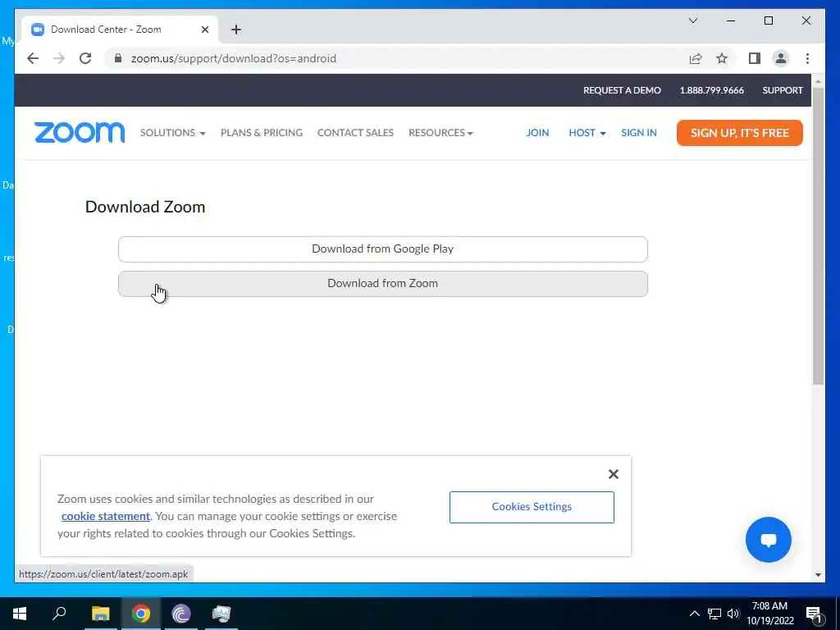Image resolution: width=840 pixels, height=630 pixels.
Task: Click the Chrome taskbar icon
Action: [x=141, y=614]
